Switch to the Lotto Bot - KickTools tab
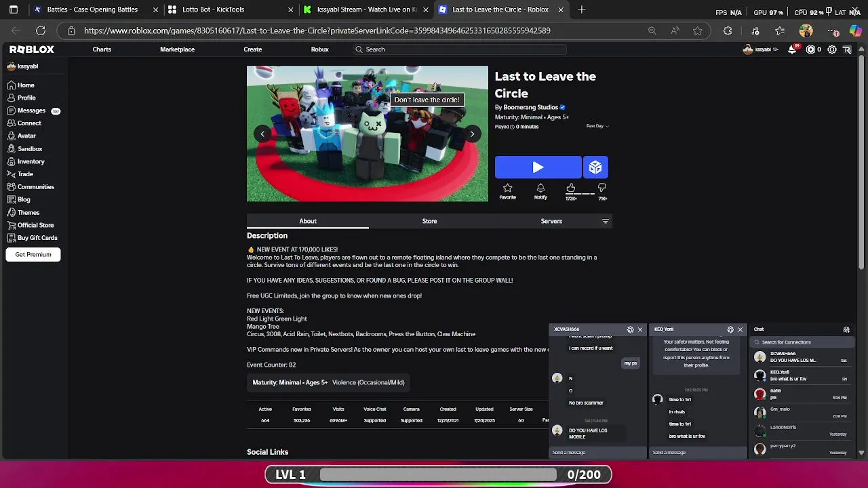868x488 pixels. coord(231,9)
